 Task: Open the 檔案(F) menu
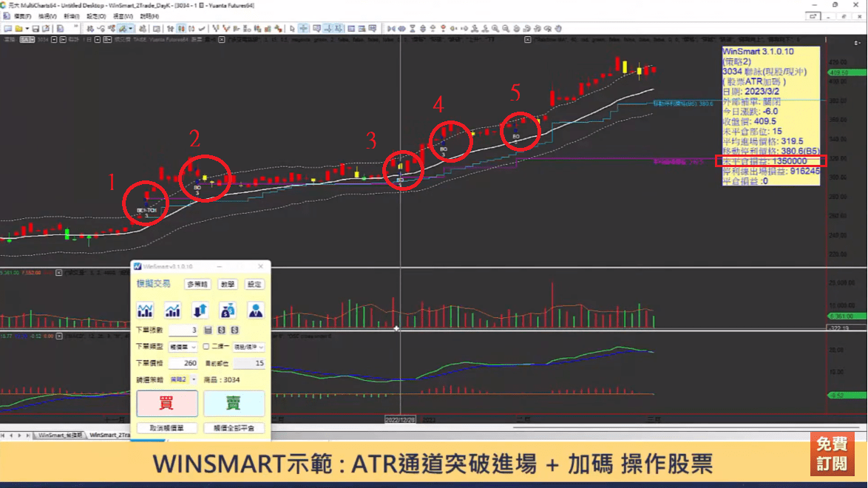click(x=22, y=16)
